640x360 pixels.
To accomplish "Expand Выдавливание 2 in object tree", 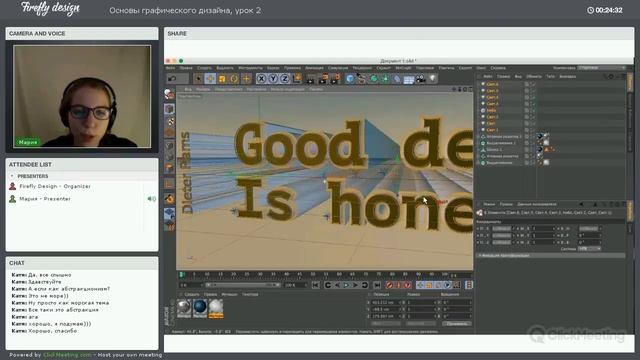I will tap(478, 143).
